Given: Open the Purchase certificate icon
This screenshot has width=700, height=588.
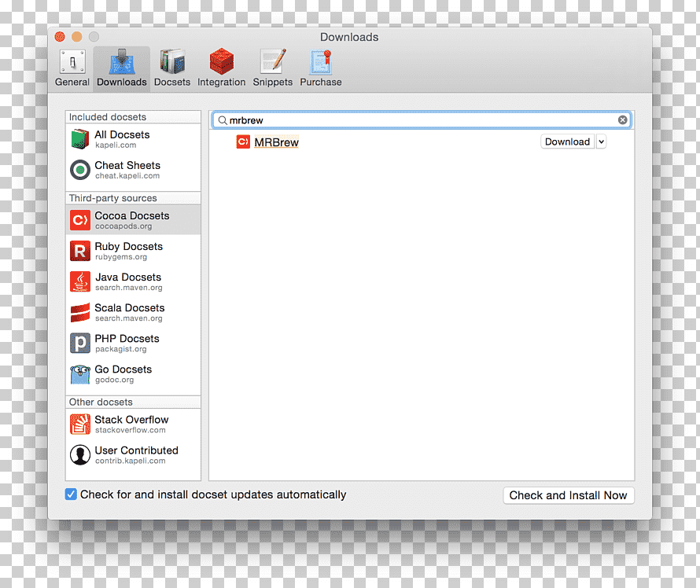Looking at the screenshot, I should coord(321,61).
